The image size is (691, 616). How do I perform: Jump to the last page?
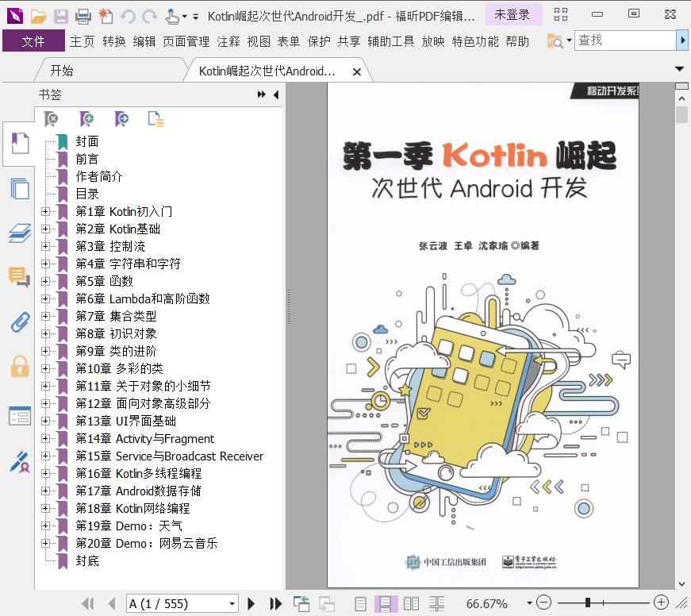point(275,603)
